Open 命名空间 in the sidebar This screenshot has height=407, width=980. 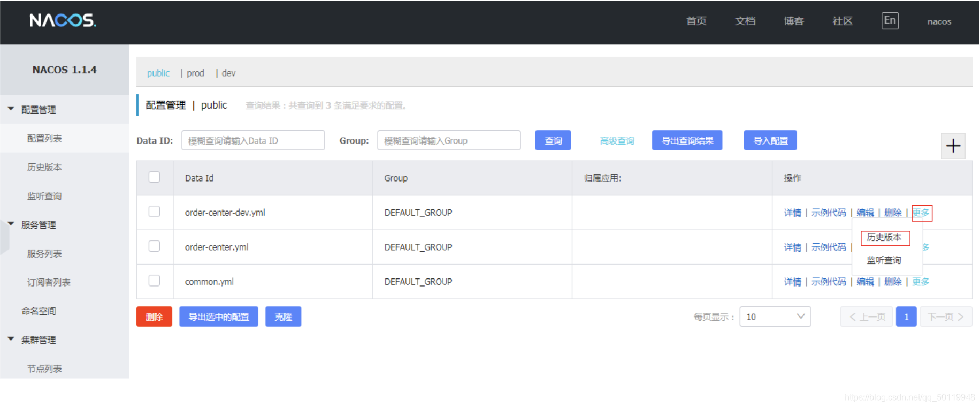39,311
